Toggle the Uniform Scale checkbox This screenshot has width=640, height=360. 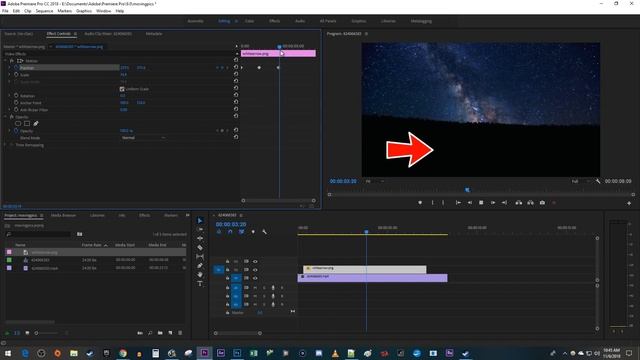[x=122, y=89]
